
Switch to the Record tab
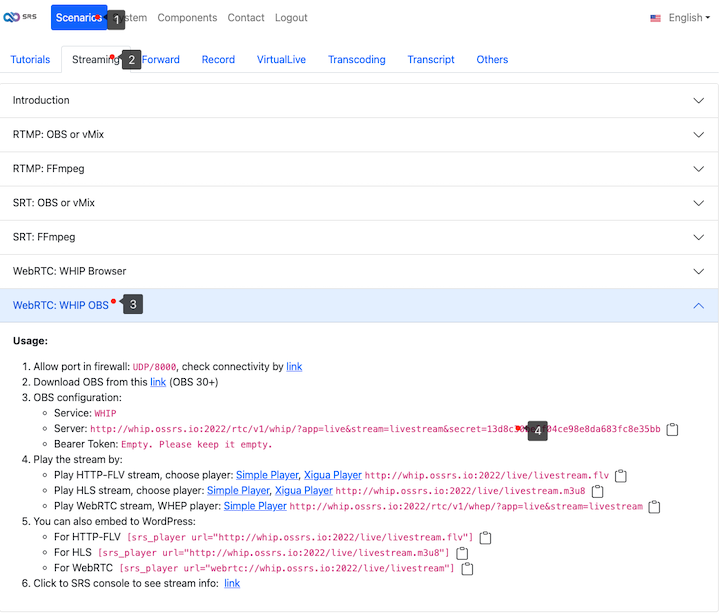click(x=218, y=60)
